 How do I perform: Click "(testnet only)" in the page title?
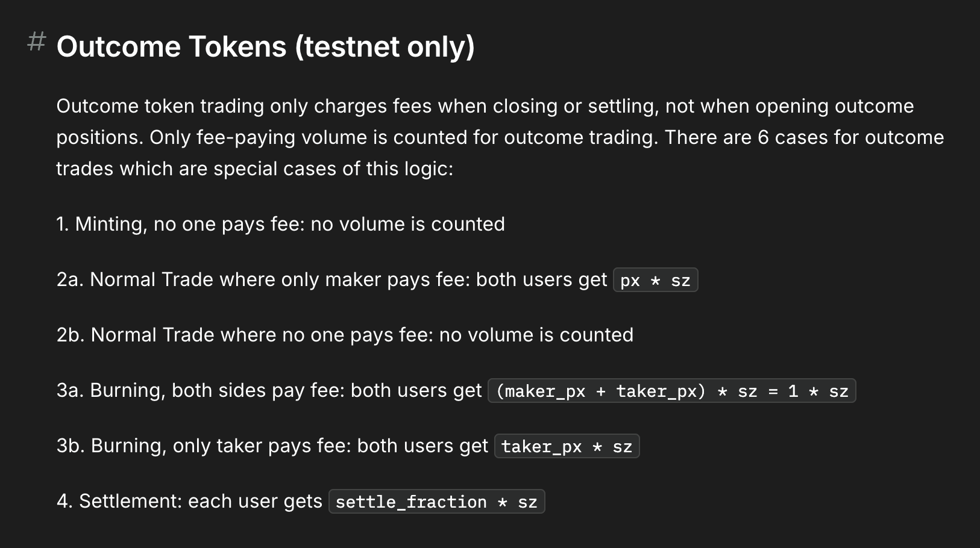click(385, 47)
